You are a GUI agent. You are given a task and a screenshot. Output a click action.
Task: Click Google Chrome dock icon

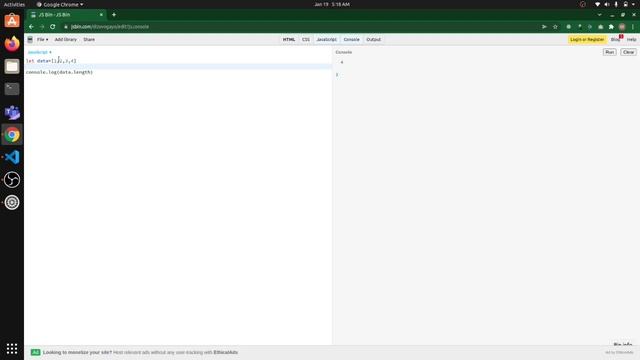point(12,135)
